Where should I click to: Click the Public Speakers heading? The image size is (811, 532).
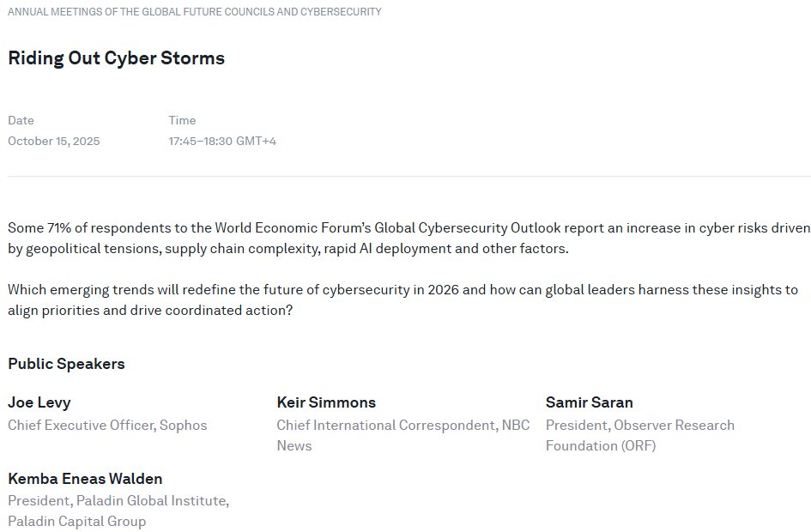tap(66, 364)
